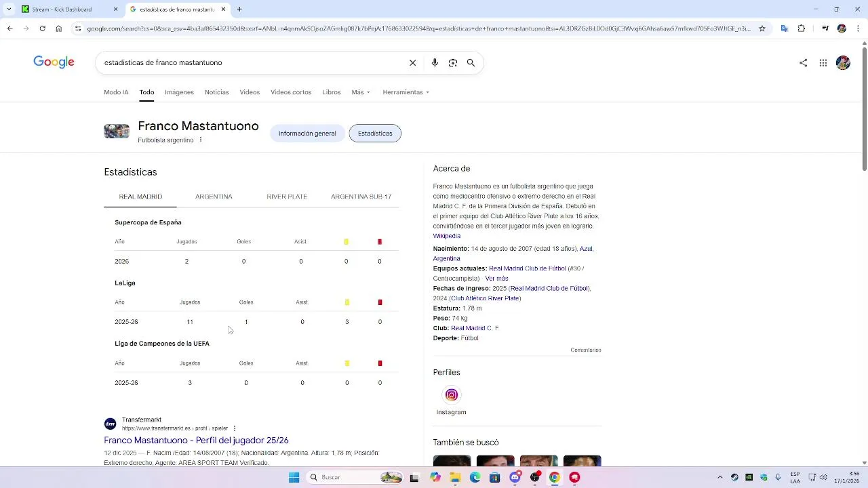Click the Liga de Campeones de la UEFA heading
Screen dimensions: 868x488
(162, 344)
